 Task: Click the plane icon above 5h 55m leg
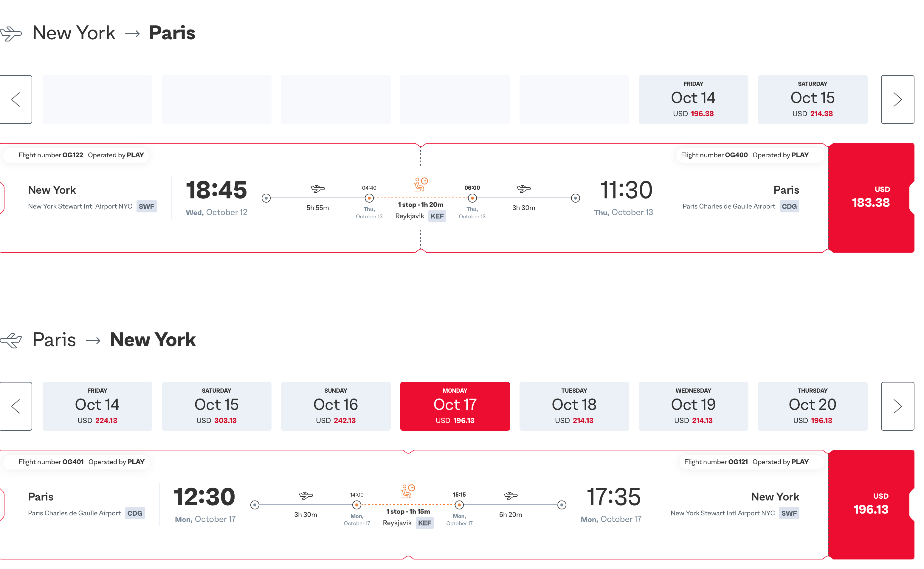pyautogui.click(x=317, y=189)
